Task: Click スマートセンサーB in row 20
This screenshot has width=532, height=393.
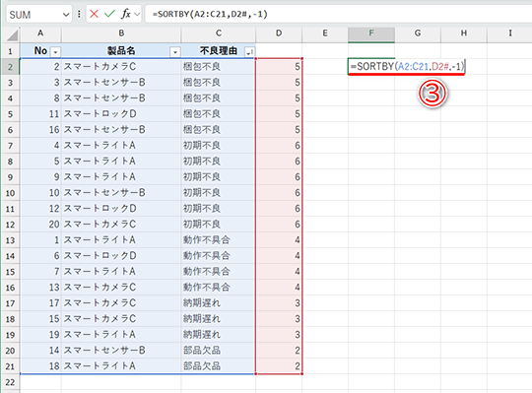Action: coord(104,351)
